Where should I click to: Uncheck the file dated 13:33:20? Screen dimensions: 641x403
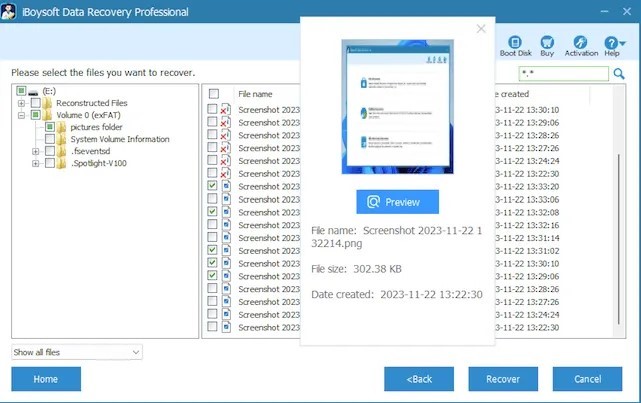pos(212,186)
